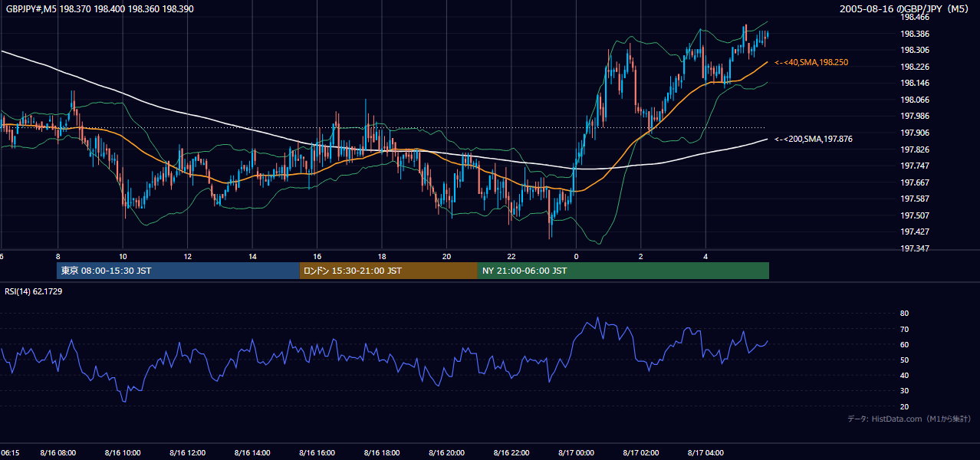Click the time axis label 8/17 02:00

click(x=642, y=453)
